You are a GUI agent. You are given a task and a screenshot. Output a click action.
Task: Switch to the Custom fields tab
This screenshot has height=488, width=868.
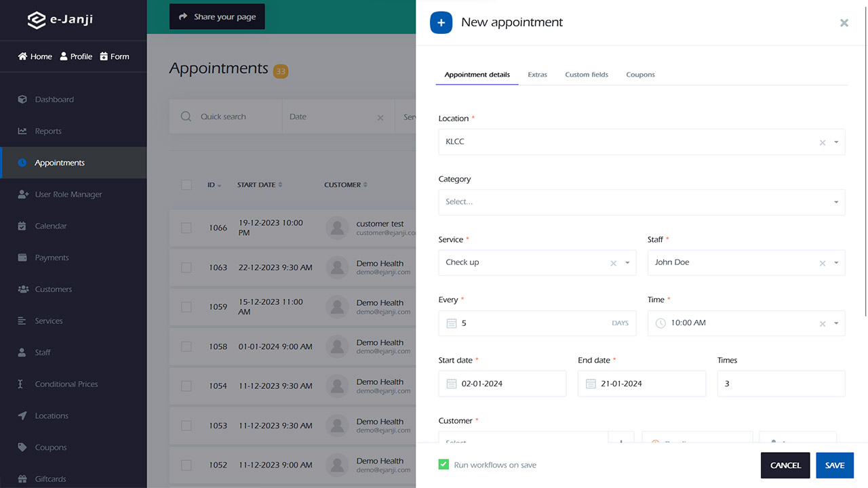(x=587, y=75)
